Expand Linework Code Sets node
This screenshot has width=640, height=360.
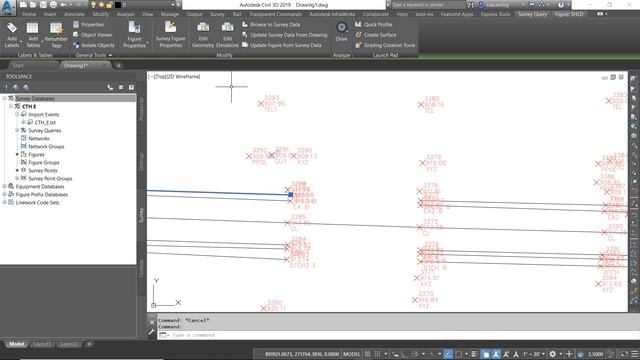point(4,202)
